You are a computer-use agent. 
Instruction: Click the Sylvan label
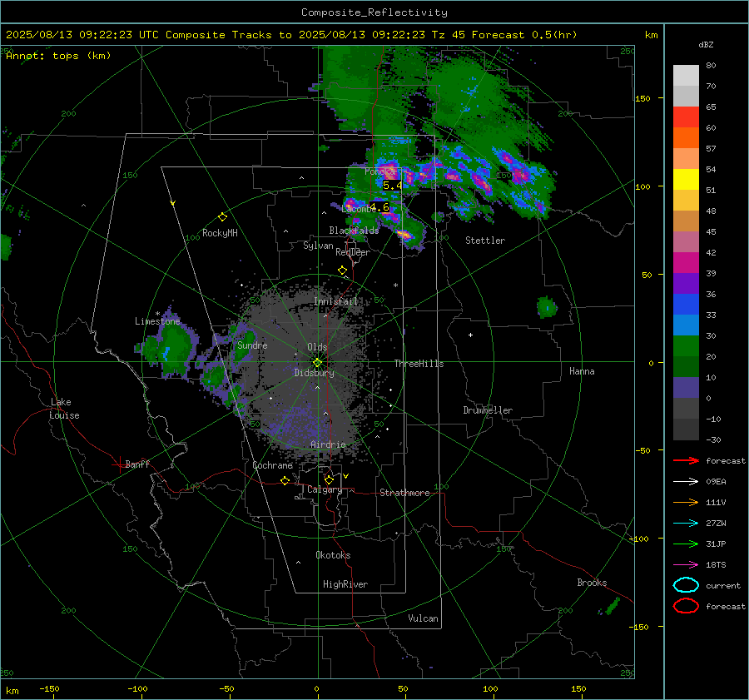(318, 246)
